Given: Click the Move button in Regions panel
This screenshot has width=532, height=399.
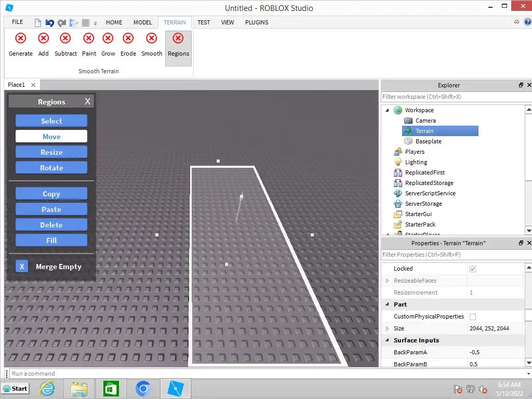Looking at the screenshot, I should (x=51, y=137).
